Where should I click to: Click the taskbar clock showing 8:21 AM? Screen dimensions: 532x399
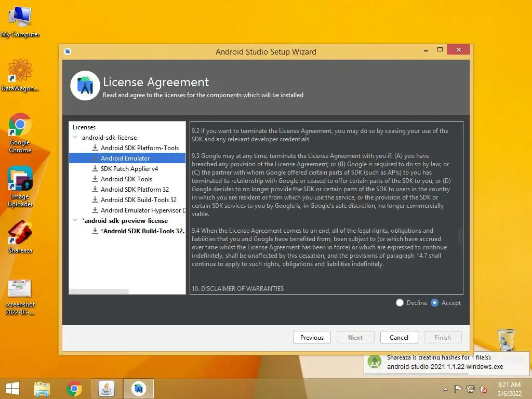[x=509, y=389]
